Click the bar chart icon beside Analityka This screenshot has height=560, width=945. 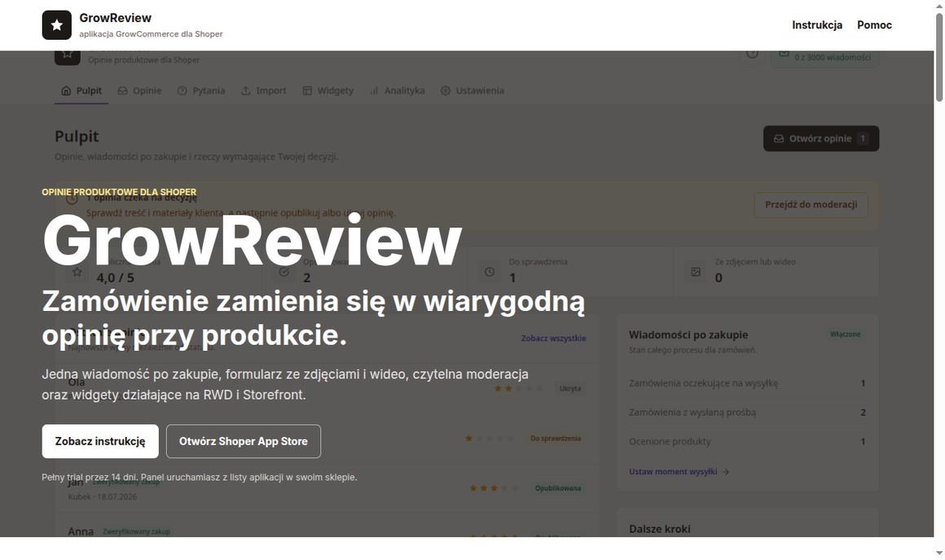pyautogui.click(x=374, y=90)
